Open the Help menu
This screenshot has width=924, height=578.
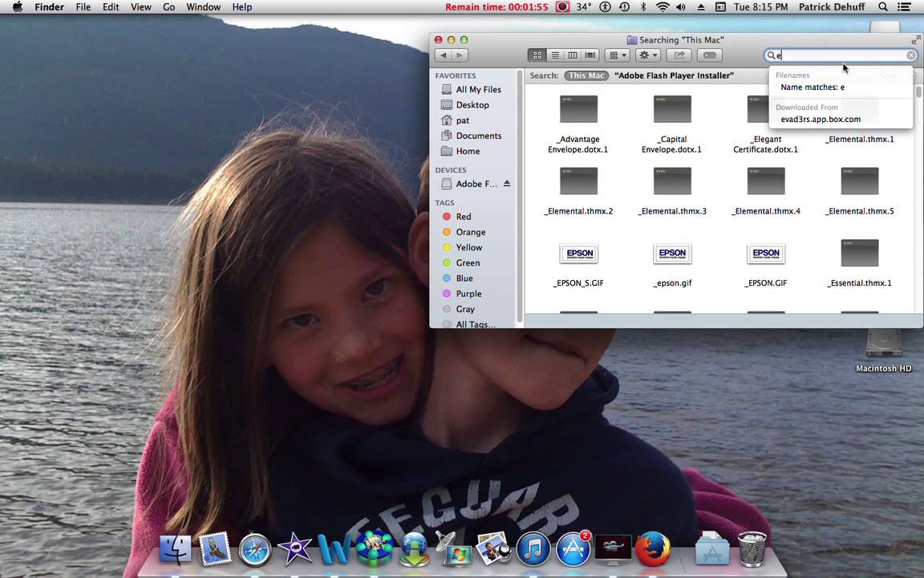241,7
